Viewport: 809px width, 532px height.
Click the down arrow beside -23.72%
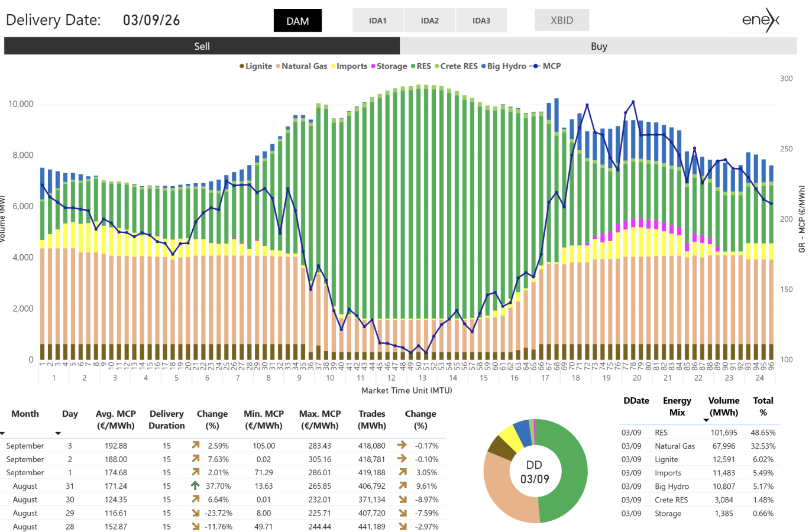point(196,513)
